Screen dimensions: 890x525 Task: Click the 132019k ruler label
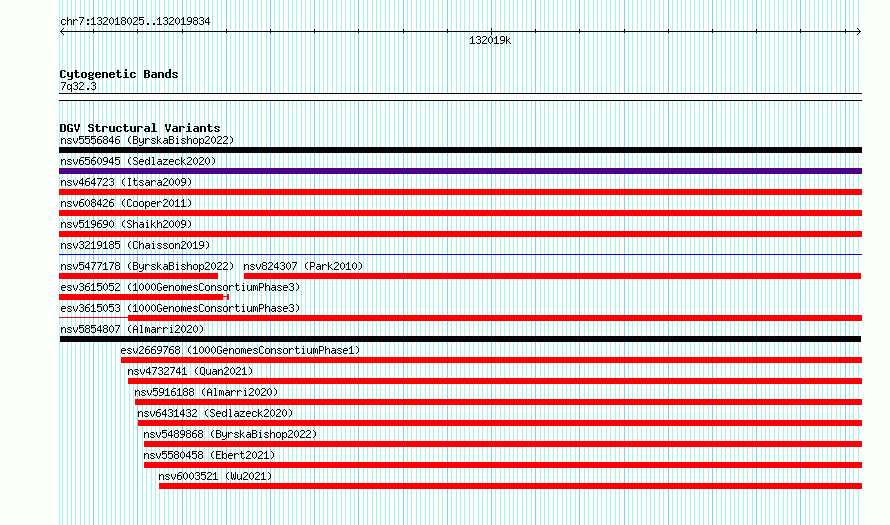pyautogui.click(x=490, y=40)
